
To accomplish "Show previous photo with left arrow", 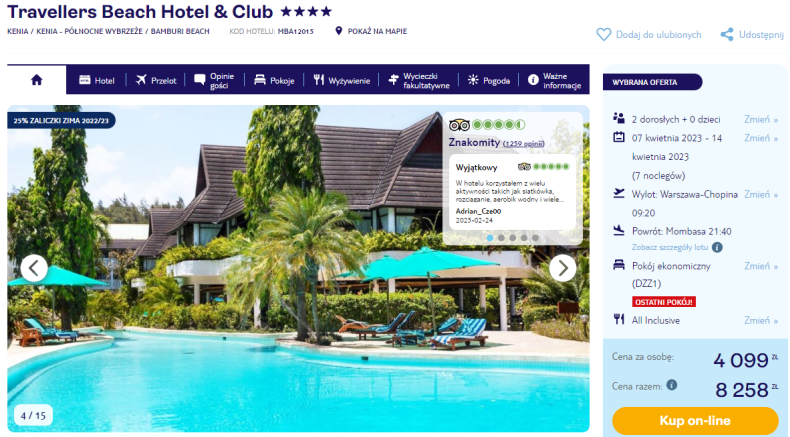I will click(x=34, y=268).
